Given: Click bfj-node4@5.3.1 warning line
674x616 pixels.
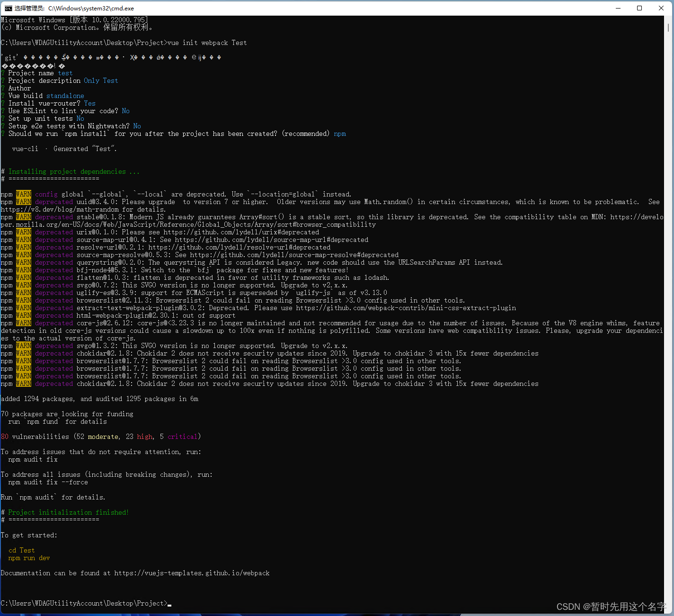Looking at the screenshot, I should (x=175, y=270).
